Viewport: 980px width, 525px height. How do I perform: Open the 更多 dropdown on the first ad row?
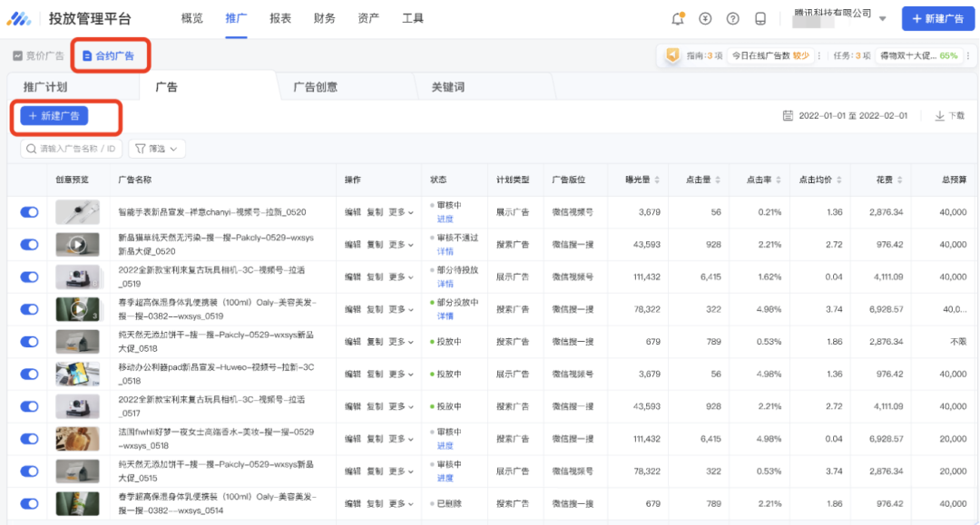(397, 212)
